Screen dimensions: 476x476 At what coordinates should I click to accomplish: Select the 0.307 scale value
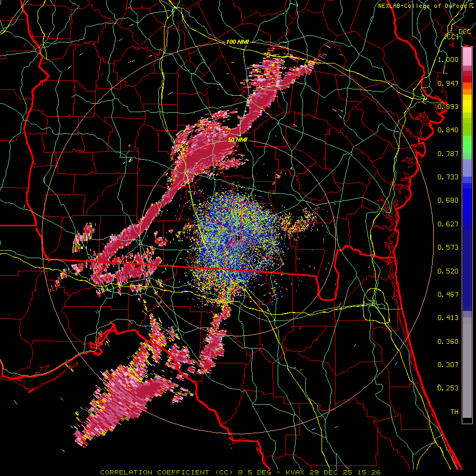point(448,365)
